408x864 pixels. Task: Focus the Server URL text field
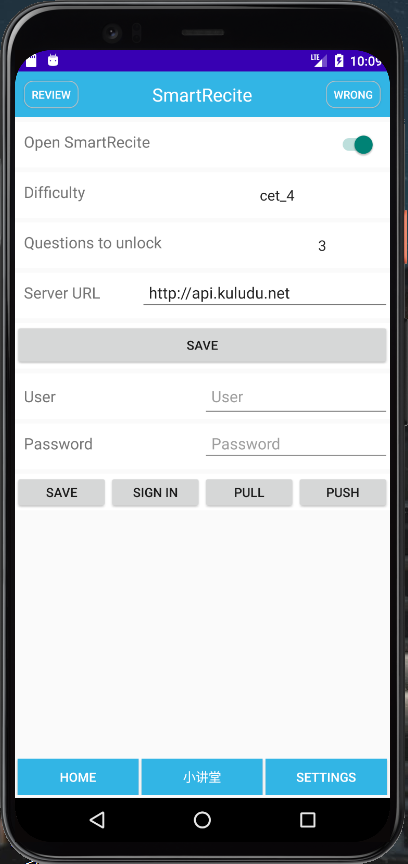pos(265,294)
